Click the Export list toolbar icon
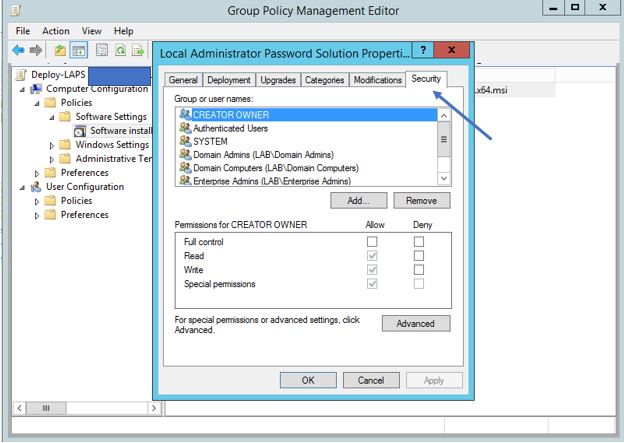 [138, 51]
